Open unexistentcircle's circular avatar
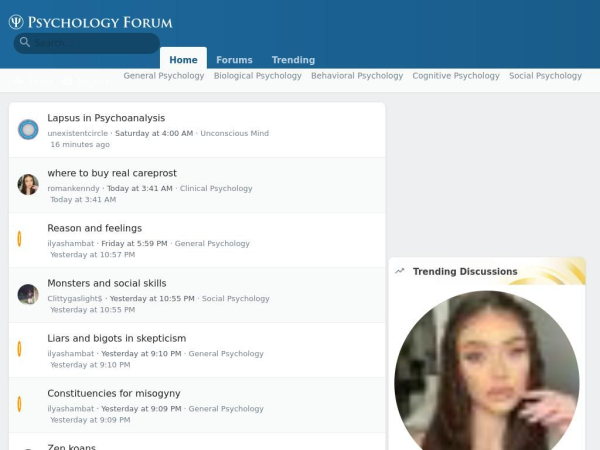This screenshot has height=450, width=600. pos(28,129)
